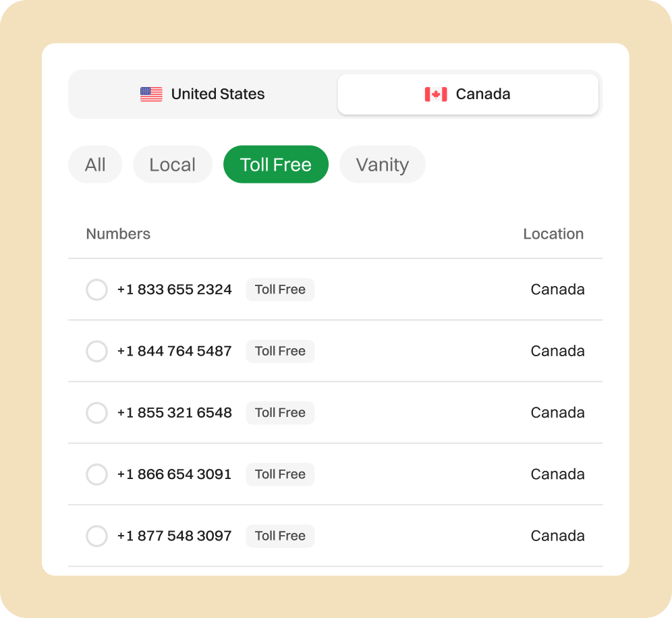Filter by Vanity numbers

click(x=383, y=165)
